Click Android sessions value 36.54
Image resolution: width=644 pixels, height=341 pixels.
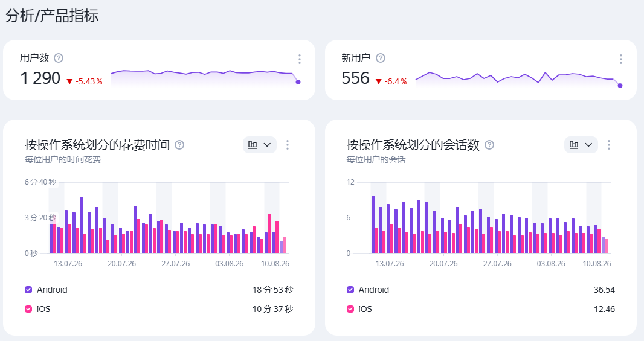(x=604, y=290)
